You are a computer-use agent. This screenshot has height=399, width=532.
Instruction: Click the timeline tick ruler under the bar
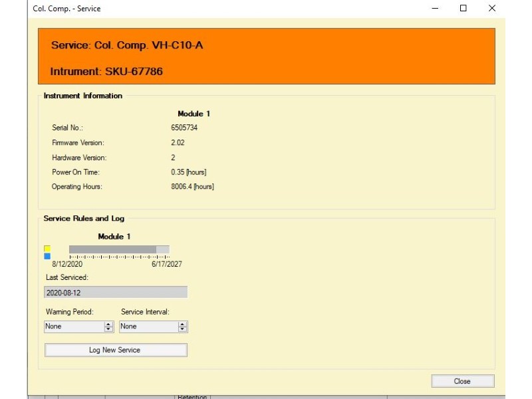(120, 257)
